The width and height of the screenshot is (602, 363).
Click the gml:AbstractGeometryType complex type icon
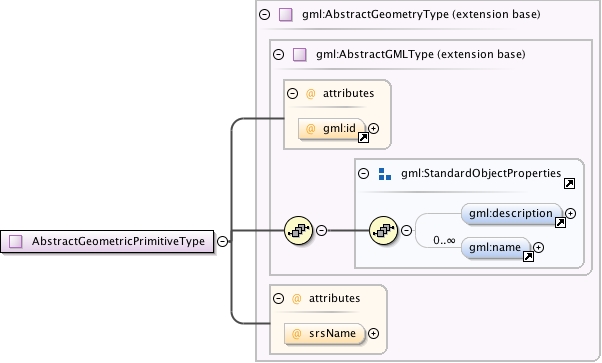coord(286,15)
